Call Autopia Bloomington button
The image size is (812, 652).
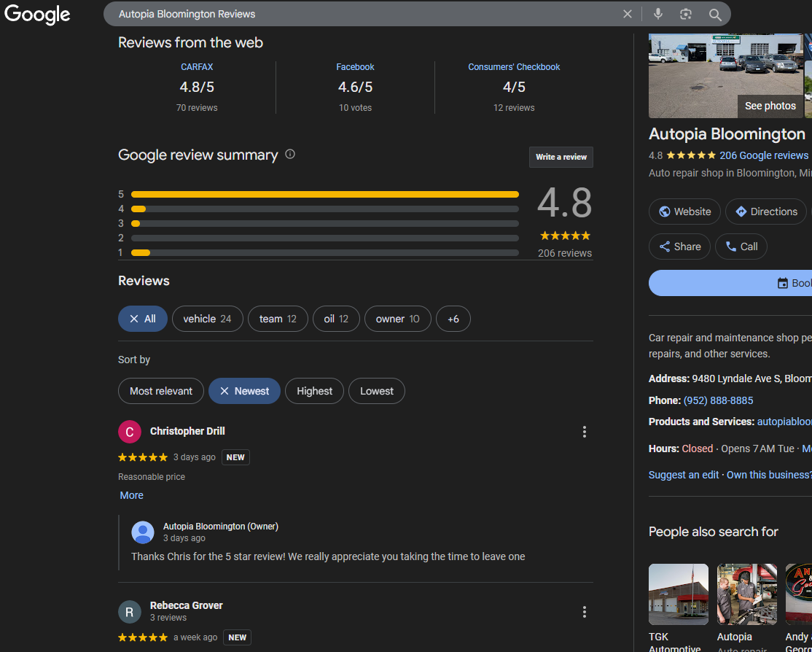pos(741,247)
